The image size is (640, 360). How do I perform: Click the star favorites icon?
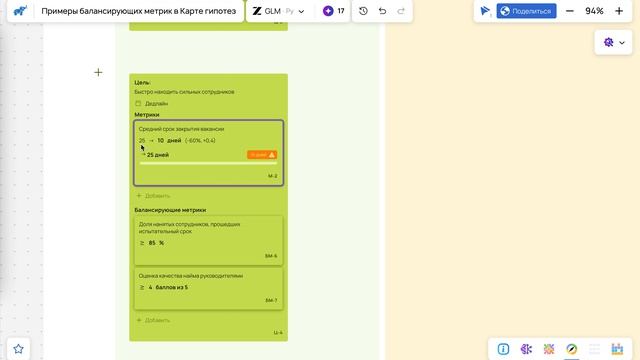[18, 349]
